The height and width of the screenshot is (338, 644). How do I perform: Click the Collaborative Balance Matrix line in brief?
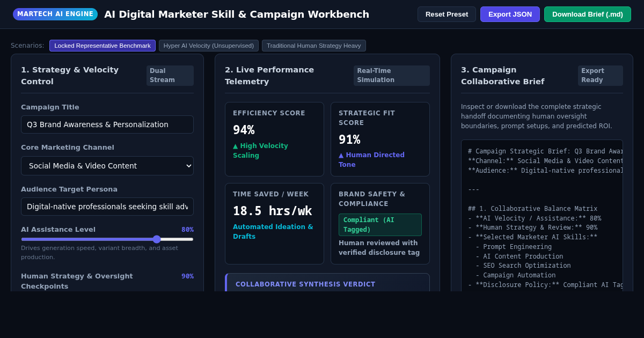(532, 209)
